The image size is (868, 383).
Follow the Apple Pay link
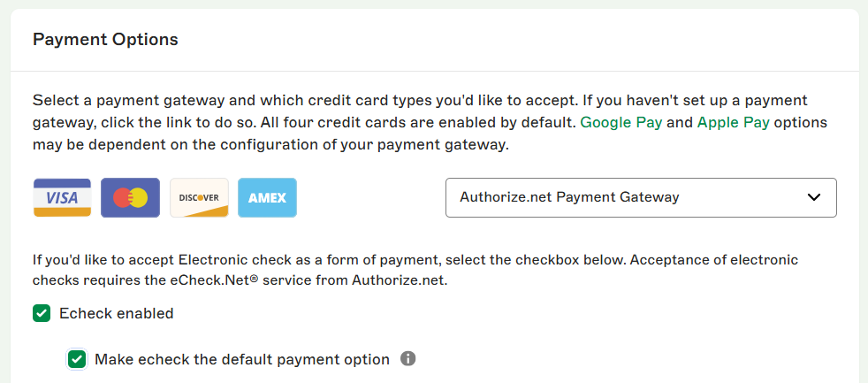coord(734,122)
